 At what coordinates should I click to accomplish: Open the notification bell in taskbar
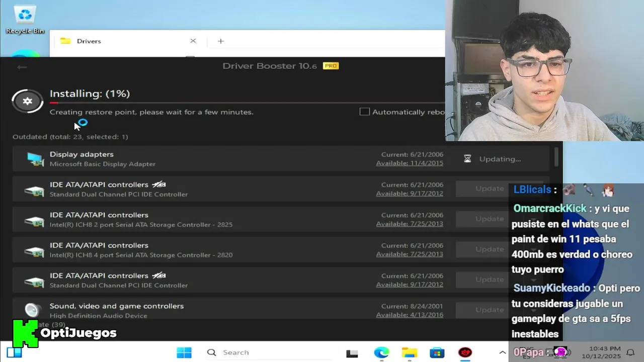630,352
